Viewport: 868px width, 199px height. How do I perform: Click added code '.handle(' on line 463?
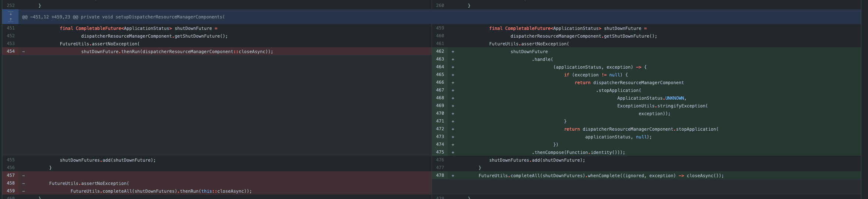click(x=543, y=59)
